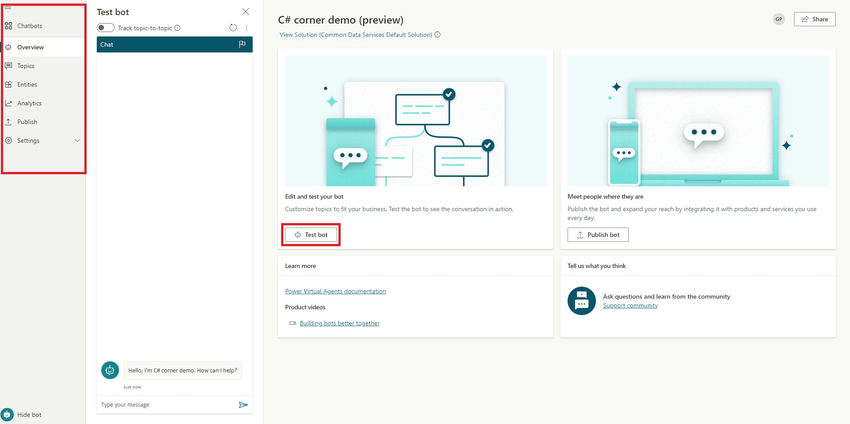
Task: Click the Publish bot button
Action: (598, 235)
